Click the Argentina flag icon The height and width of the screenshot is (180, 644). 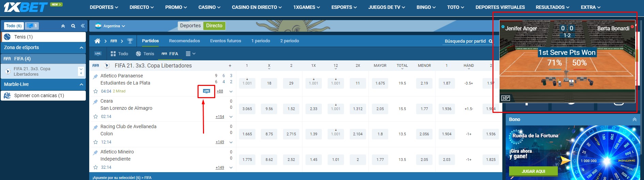click(x=98, y=26)
